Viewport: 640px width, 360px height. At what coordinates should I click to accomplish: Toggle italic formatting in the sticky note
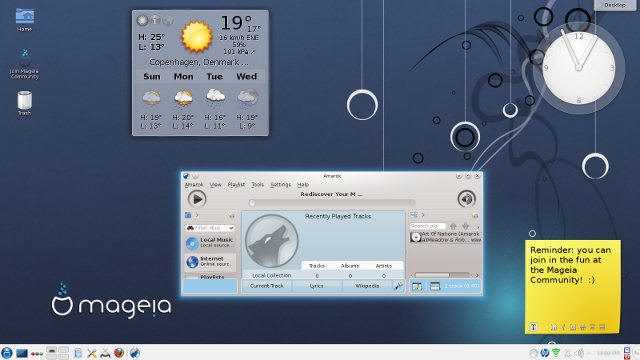coord(563,327)
